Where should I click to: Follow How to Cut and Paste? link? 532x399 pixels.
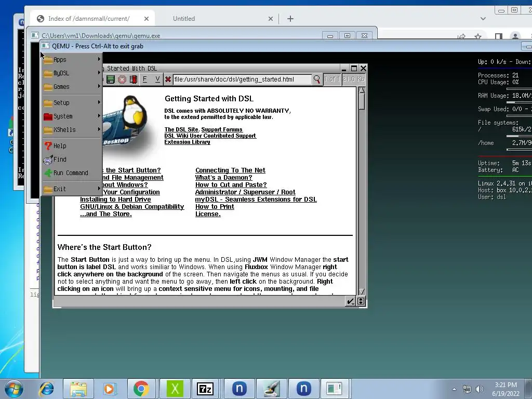[231, 185]
